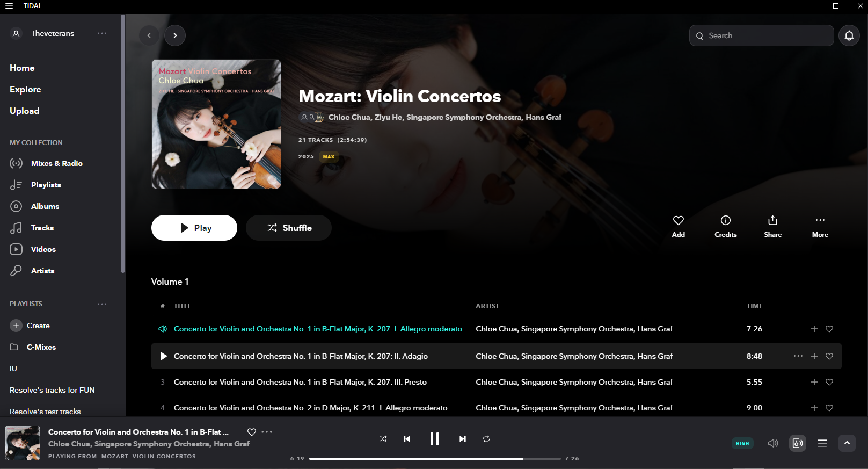Go to previous track

tap(407, 439)
